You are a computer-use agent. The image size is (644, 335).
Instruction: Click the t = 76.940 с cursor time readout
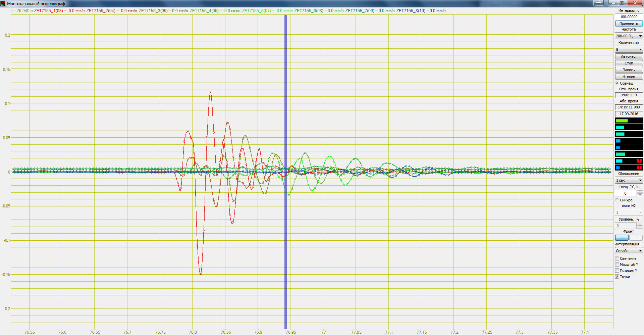(x=22, y=11)
